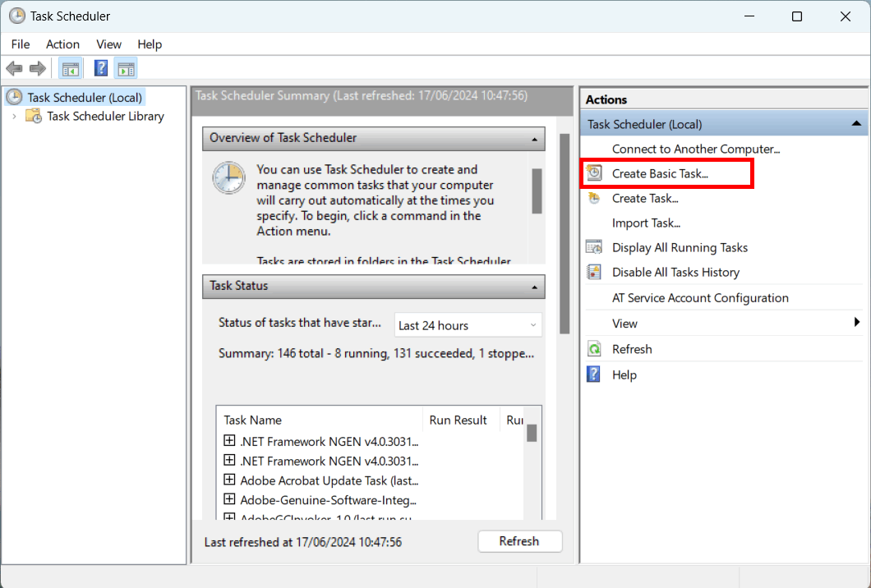The width and height of the screenshot is (871, 588).
Task: Click Refresh in the Actions pane
Action: (631, 350)
